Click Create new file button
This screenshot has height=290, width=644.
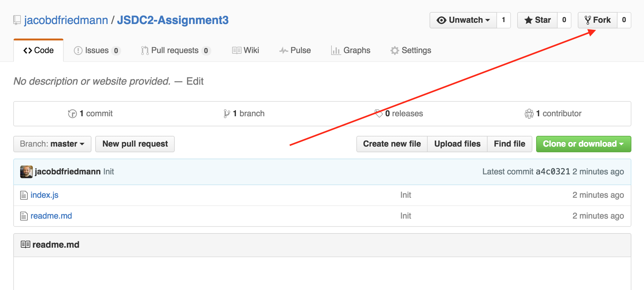[392, 144]
